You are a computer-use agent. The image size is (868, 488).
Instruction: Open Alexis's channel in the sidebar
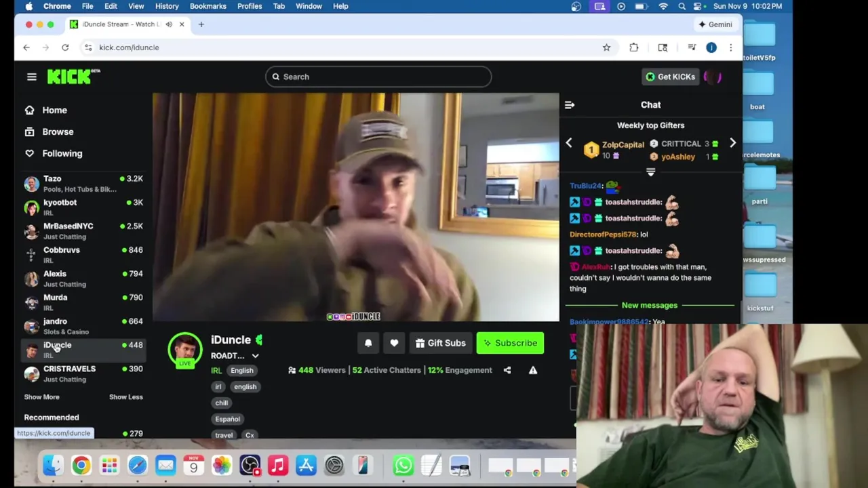pyautogui.click(x=83, y=279)
